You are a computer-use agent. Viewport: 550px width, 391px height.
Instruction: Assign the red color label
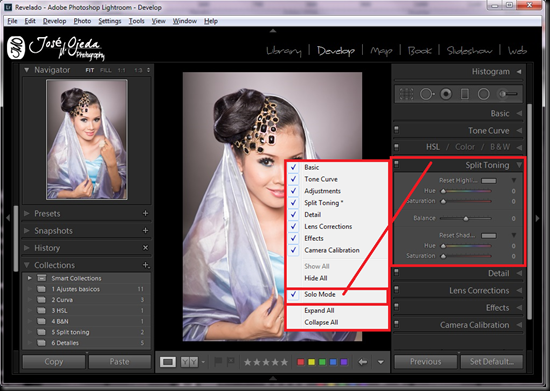click(301, 362)
